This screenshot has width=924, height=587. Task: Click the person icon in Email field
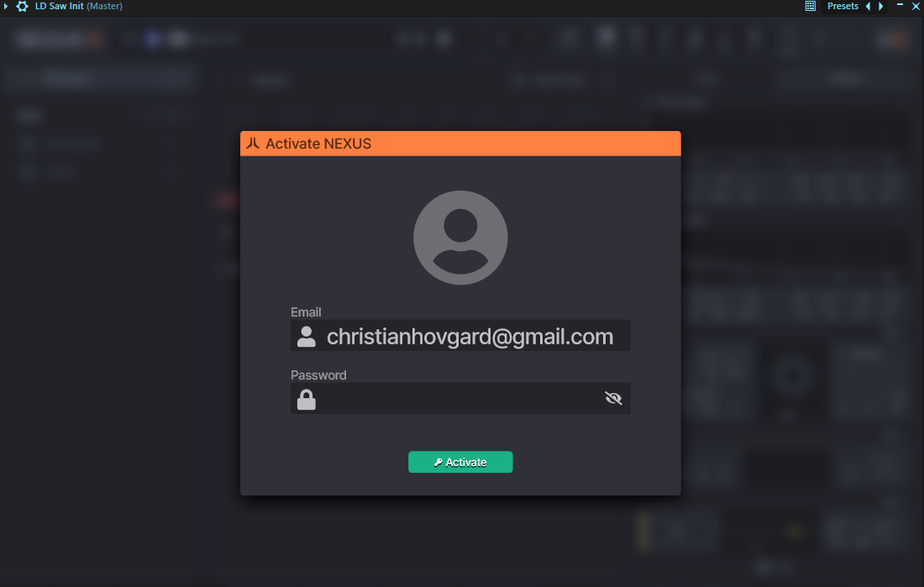point(306,337)
